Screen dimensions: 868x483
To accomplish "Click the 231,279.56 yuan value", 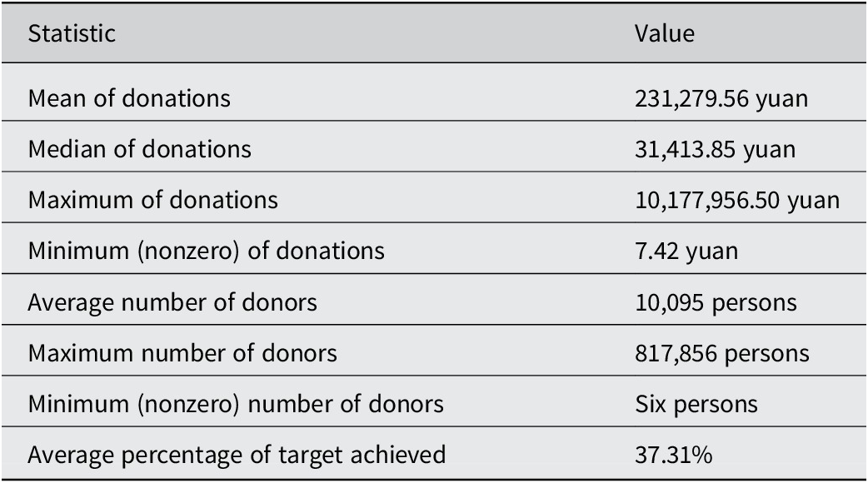I will point(721,100).
